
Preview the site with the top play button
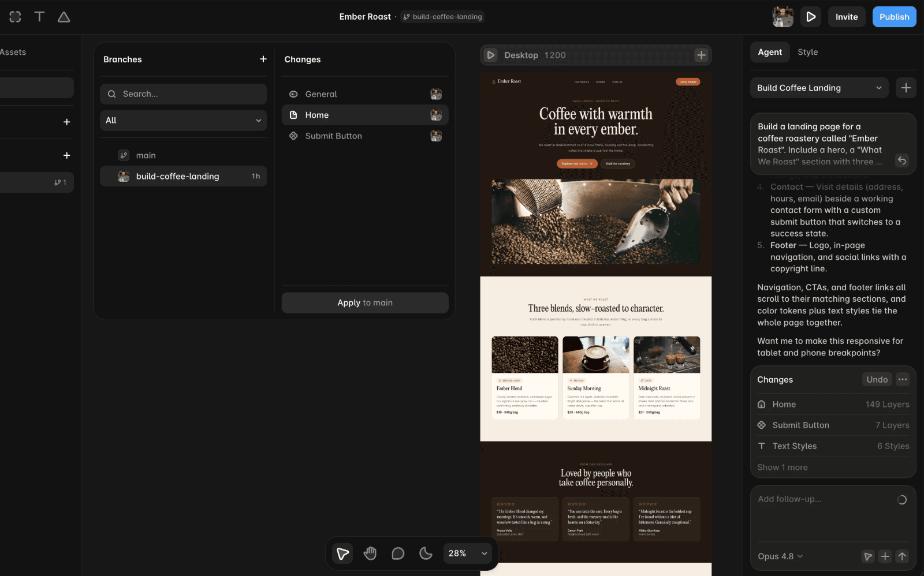(x=811, y=17)
